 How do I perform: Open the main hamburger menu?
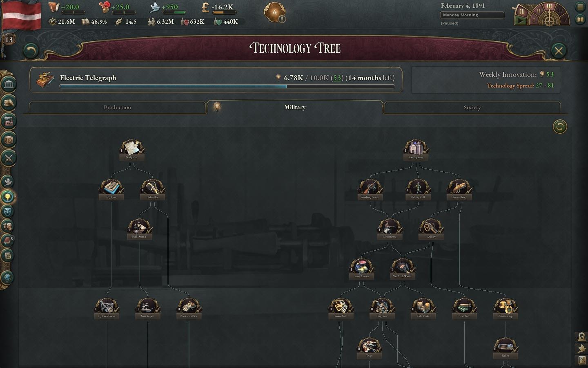tap(580, 7)
